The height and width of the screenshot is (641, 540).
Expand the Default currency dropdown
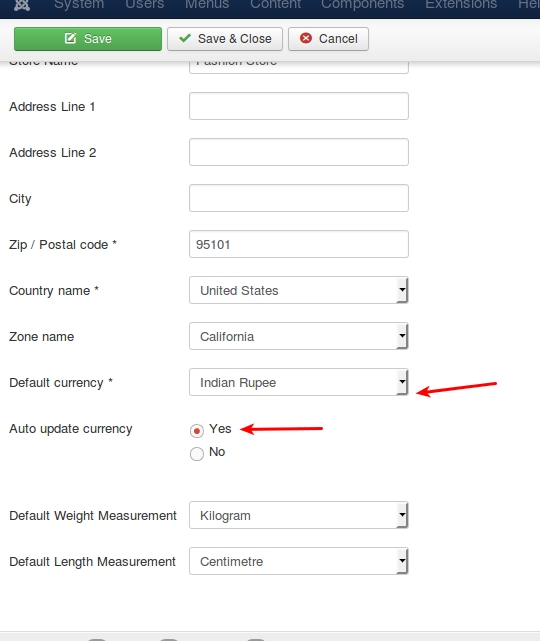tap(299, 382)
